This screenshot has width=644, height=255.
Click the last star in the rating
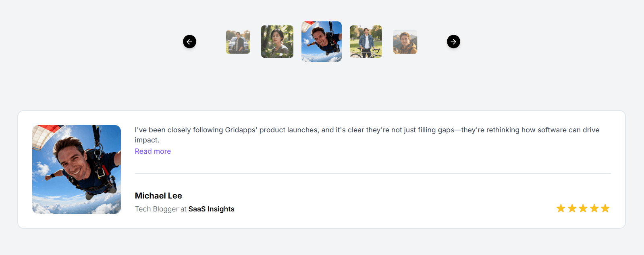pos(605,208)
